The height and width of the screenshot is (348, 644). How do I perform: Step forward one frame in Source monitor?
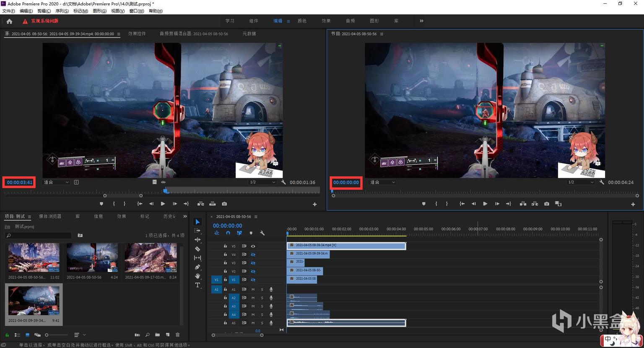tap(174, 204)
